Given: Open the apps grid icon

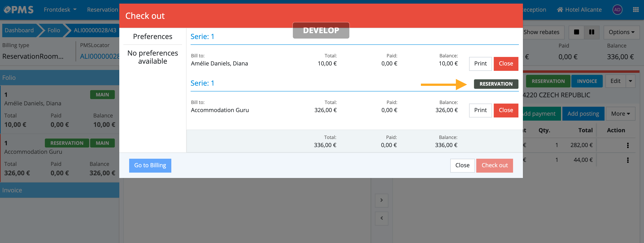Looking at the screenshot, I should tap(635, 10).
